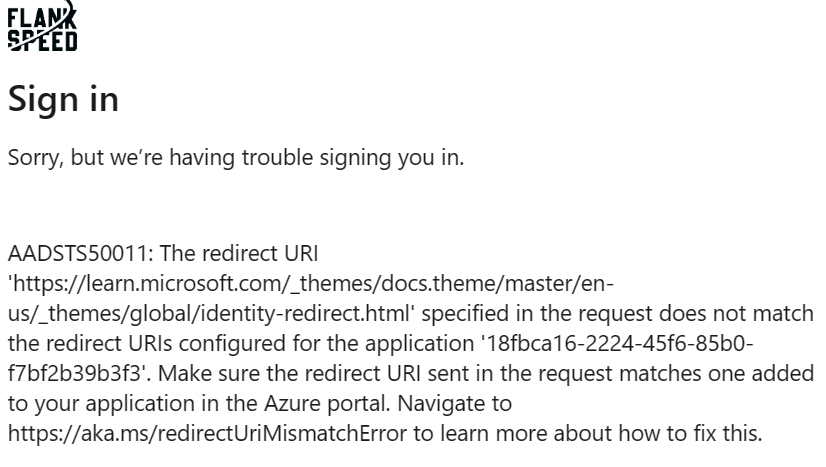The image size is (826, 467).
Task: Click the application ID starting 18fbca16-2224
Action: [x=619, y=343]
